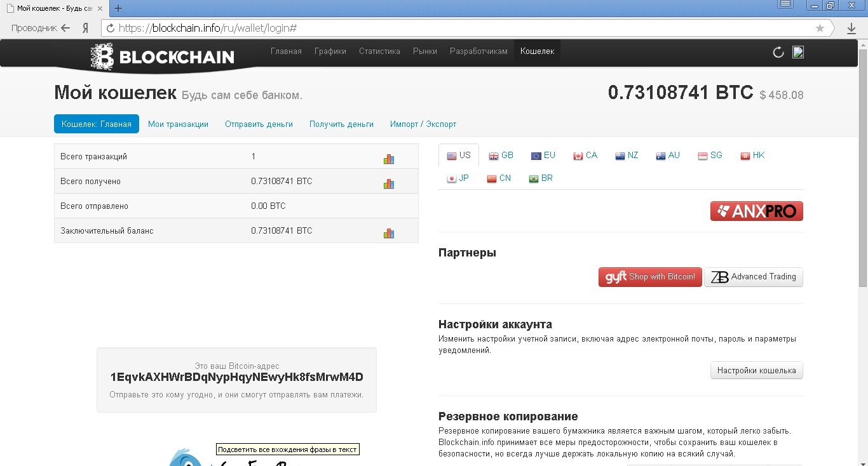The image size is (868, 466).
Task: Open the Рынки navigation item
Action: click(x=425, y=51)
